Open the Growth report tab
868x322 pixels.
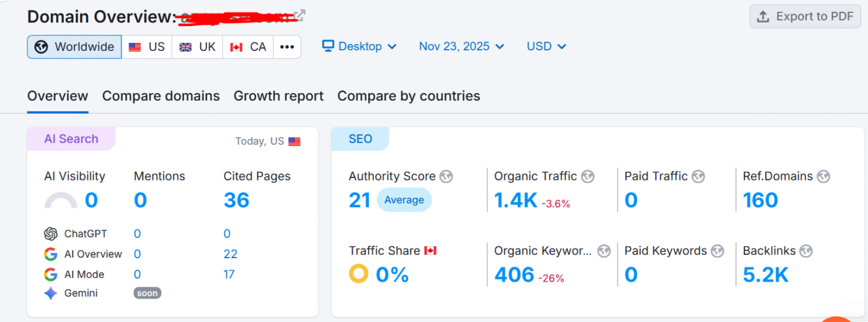[x=278, y=96]
